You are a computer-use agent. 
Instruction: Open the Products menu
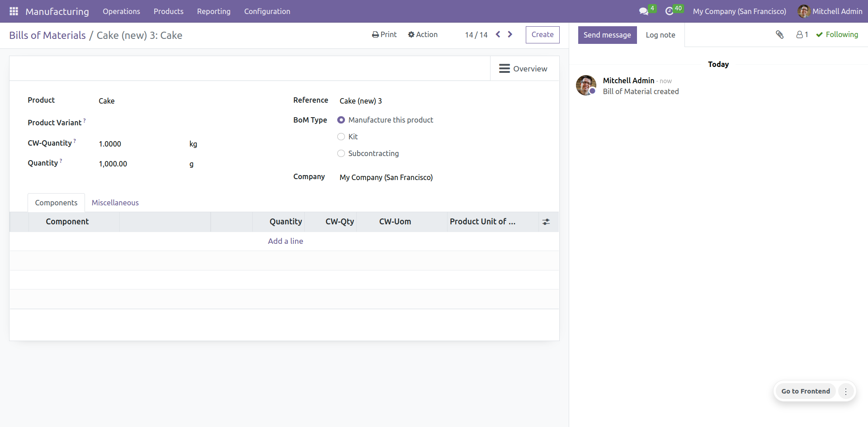coord(169,11)
